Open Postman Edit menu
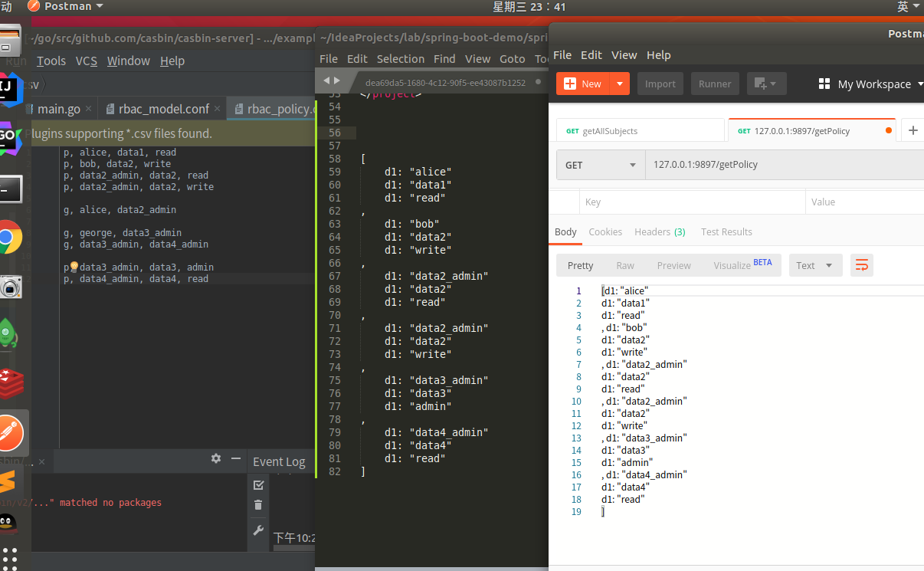This screenshot has width=924, height=571. coord(591,55)
